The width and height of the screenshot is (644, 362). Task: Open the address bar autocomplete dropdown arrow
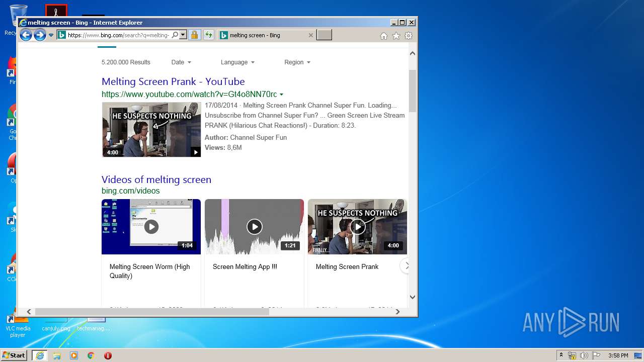pyautogui.click(x=183, y=35)
